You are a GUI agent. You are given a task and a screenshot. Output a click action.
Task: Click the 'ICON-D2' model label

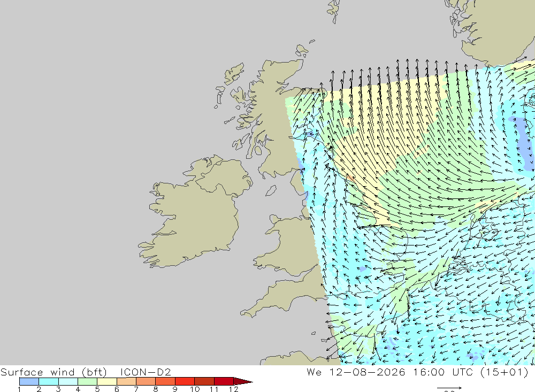pyautogui.click(x=146, y=372)
